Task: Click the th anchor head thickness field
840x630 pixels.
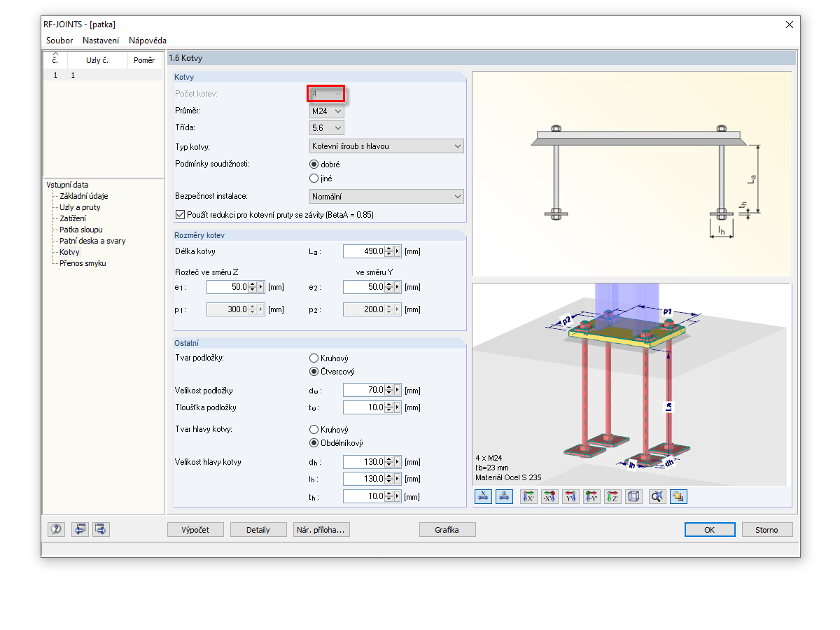Action: [365, 496]
